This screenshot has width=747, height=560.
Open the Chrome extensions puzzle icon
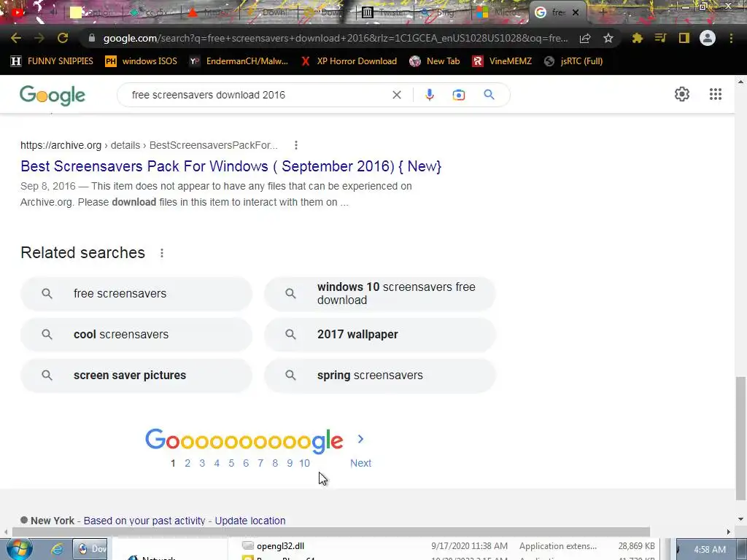(x=638, y=38)
